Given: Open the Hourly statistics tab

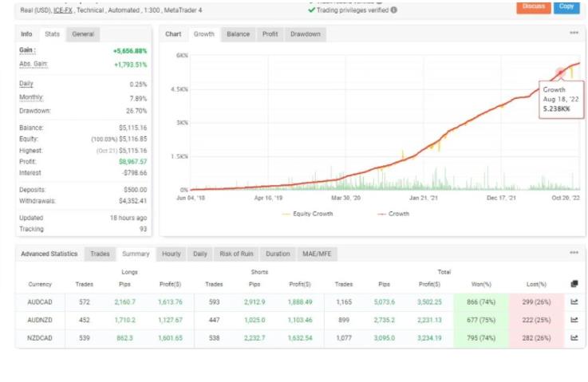Looking at the screenshot, I should [x=171, y=254].
